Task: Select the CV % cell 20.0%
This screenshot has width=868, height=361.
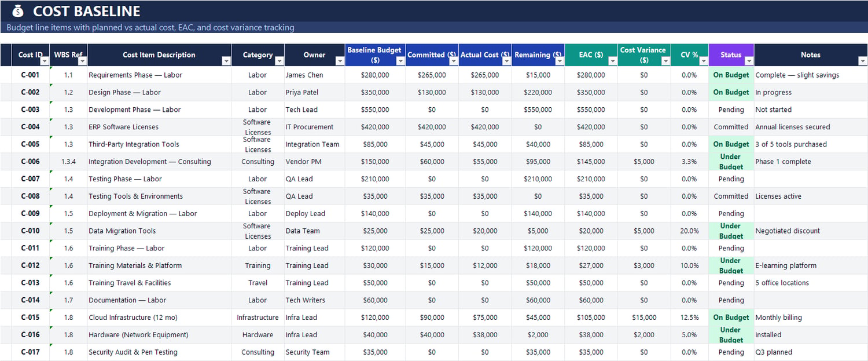Action: [x=689, y=231]
